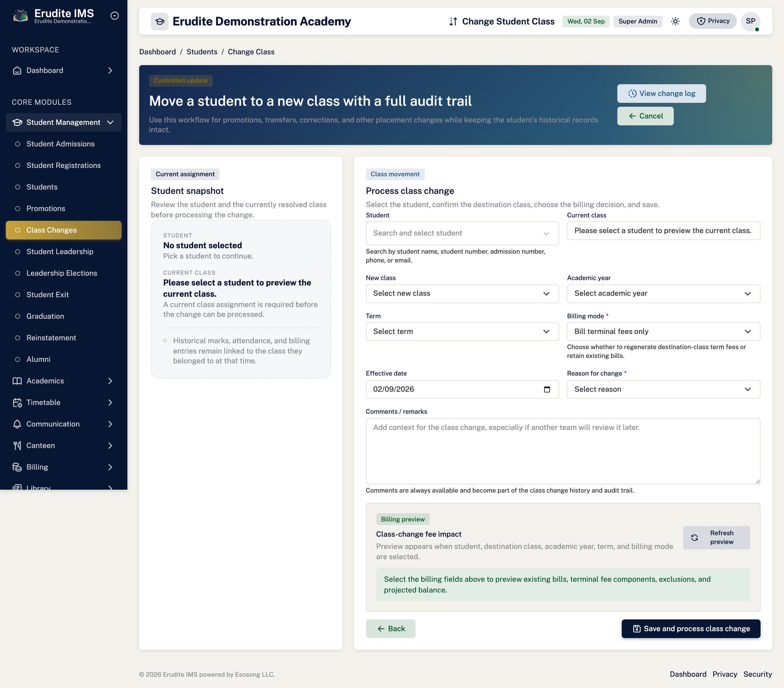Screen dimensions: 784x688
Task: Go to Student Admissions in sidebar
Action: [64, 144]
